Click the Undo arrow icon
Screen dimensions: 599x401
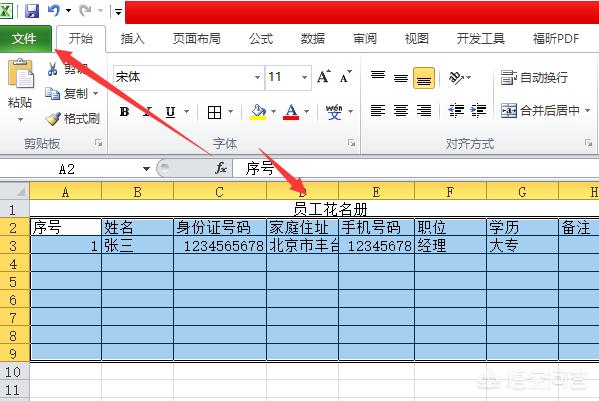coord(54,10)
